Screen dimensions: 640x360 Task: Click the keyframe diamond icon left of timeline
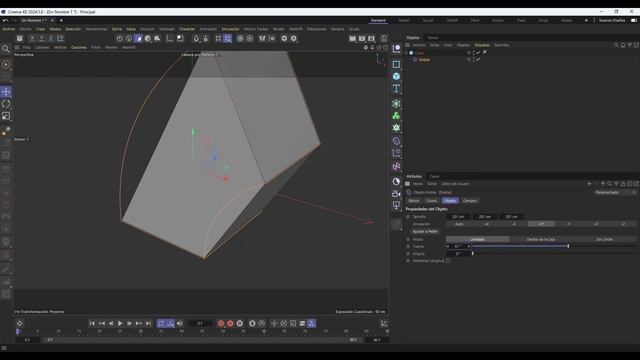(x=20, y=323)
